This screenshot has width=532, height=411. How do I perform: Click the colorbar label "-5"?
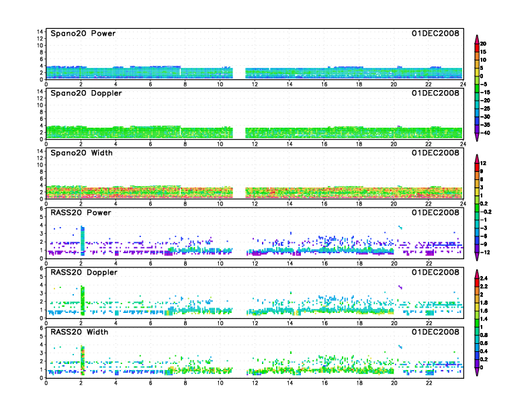coord(484,85)
